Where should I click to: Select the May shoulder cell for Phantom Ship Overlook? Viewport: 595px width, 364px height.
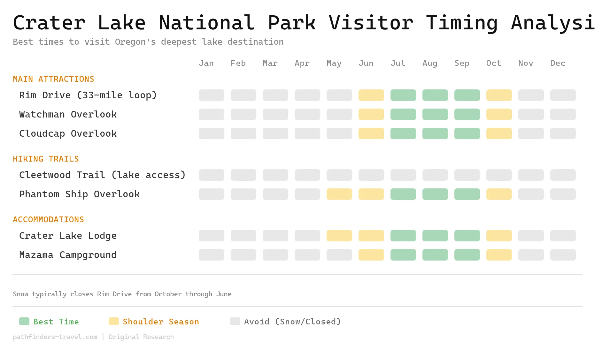tap(339, 194)
